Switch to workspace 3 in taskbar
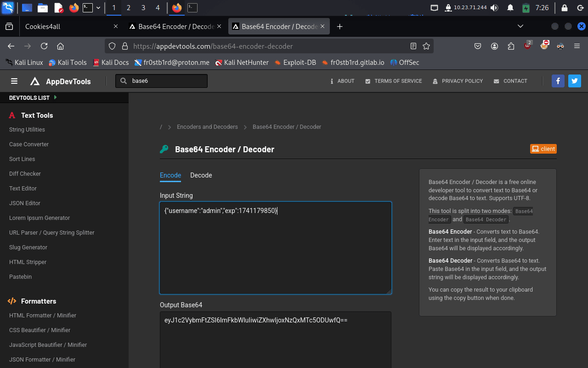This screenshot has width=588, height=368. click(x=143, y=8)
